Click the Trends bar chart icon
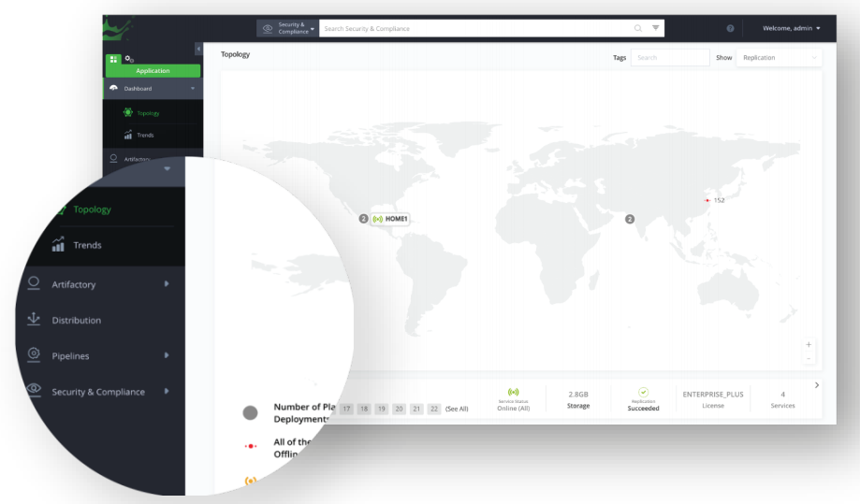 [x=58, y=245]
